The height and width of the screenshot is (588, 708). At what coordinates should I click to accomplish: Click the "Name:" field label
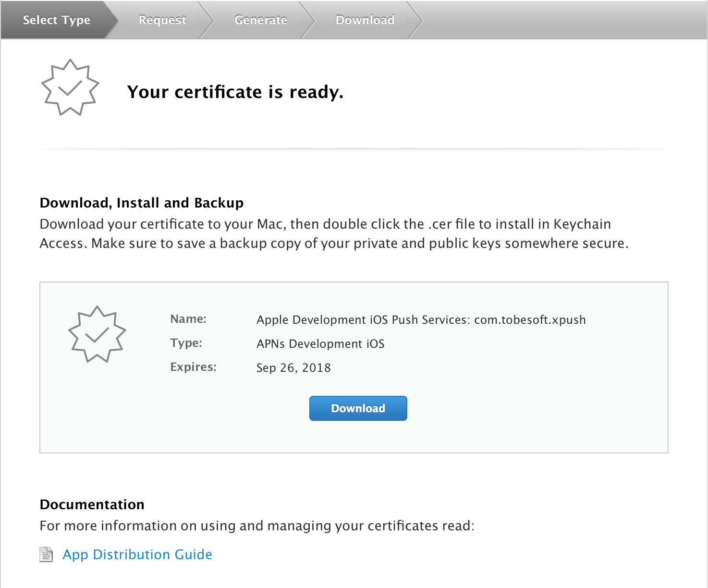(x=188, y=319)
